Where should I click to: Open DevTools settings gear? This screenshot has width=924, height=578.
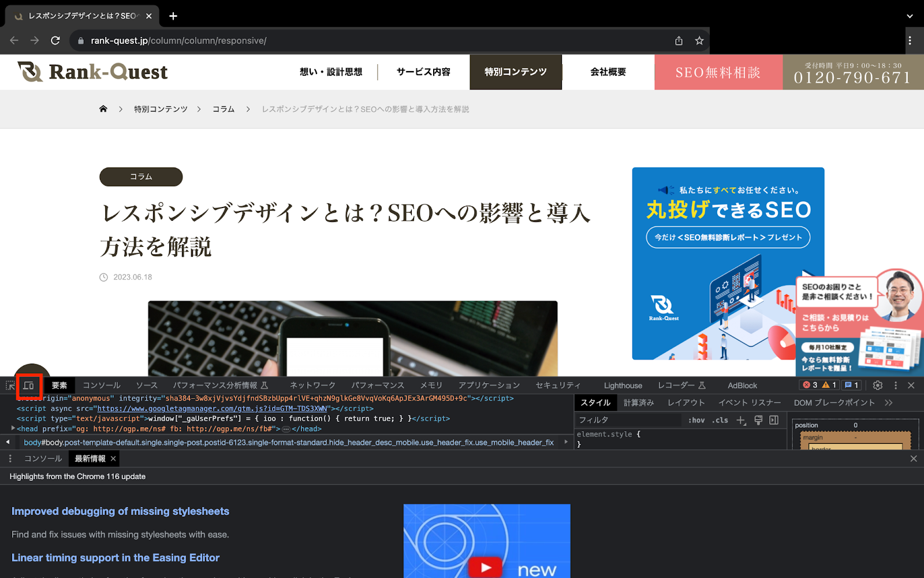pyautogui.click(x=878, y=385)
